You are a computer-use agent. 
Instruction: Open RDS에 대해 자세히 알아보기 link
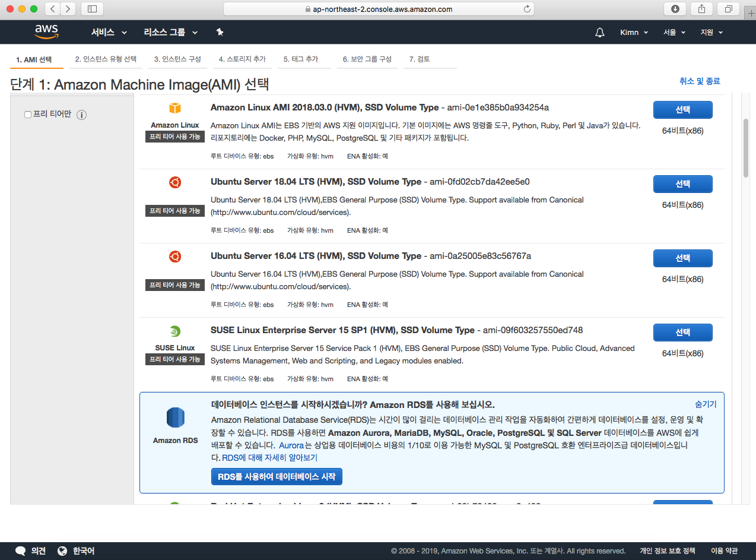coord(269,458)
